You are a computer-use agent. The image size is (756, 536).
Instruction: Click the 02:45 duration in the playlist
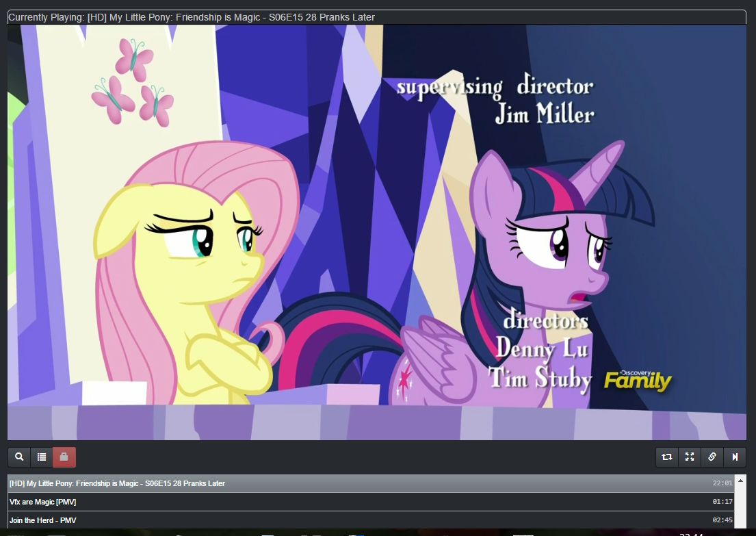[722, 520]
